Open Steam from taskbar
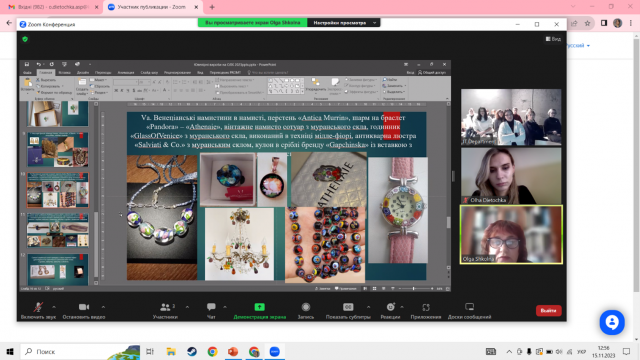The height and width of the screenshot is (360, 640). click(192, 351)
